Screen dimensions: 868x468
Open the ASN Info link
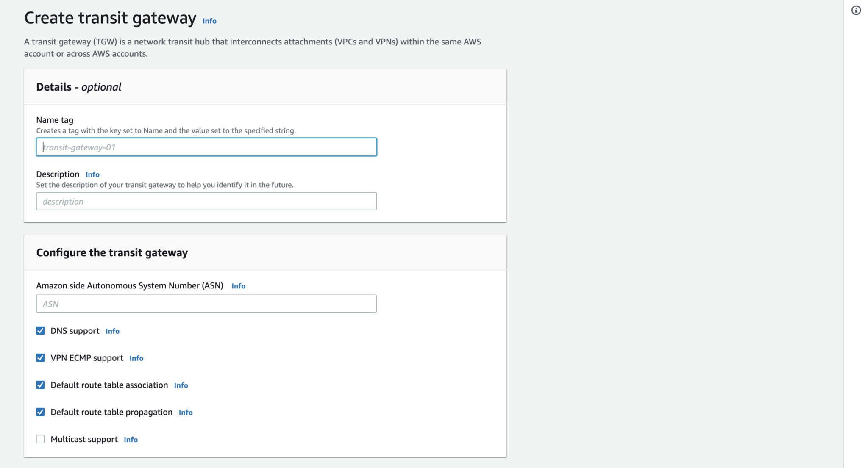pos(238,286)
